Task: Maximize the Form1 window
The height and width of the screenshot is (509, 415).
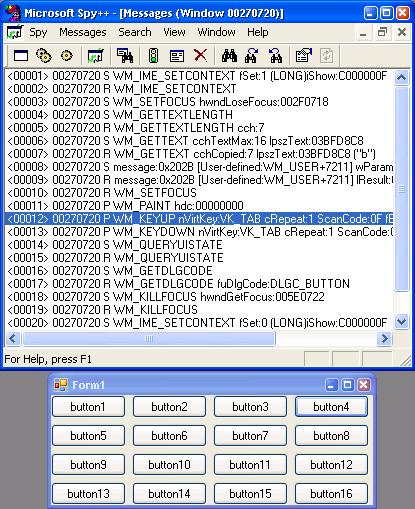Action: pyautogui.click(x=347, y=385)
